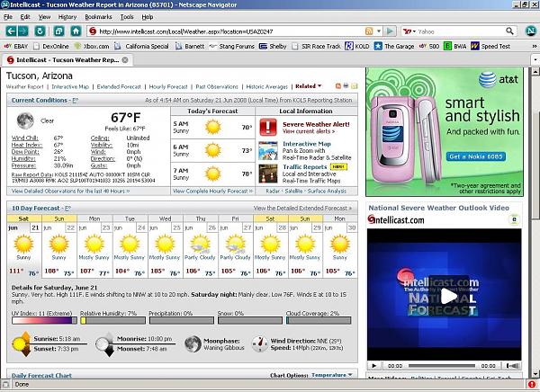Open the Bookmarks menu
The width and height of the screenshot is (540, 392).
[98, 17]
